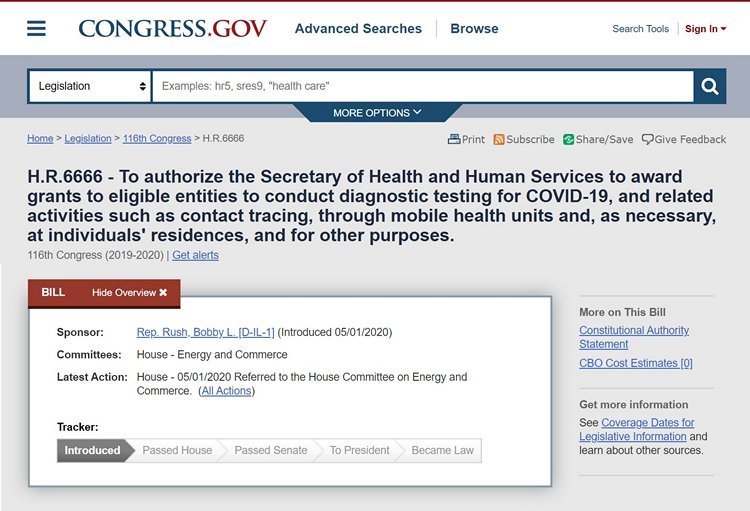View All Actions for this bill
Viewport: 750px width, 511px height.
coord(226,391)
